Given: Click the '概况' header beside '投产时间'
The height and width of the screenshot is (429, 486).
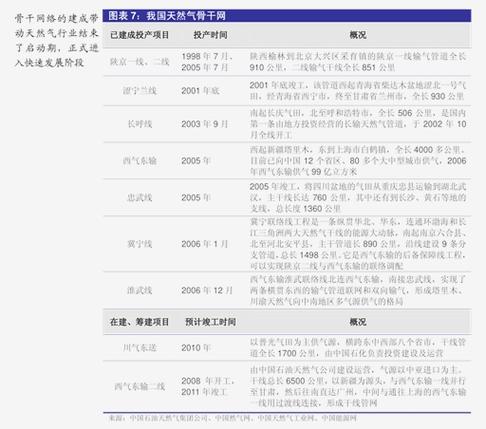Looking at the screenshot, I should tap(358, 35).
